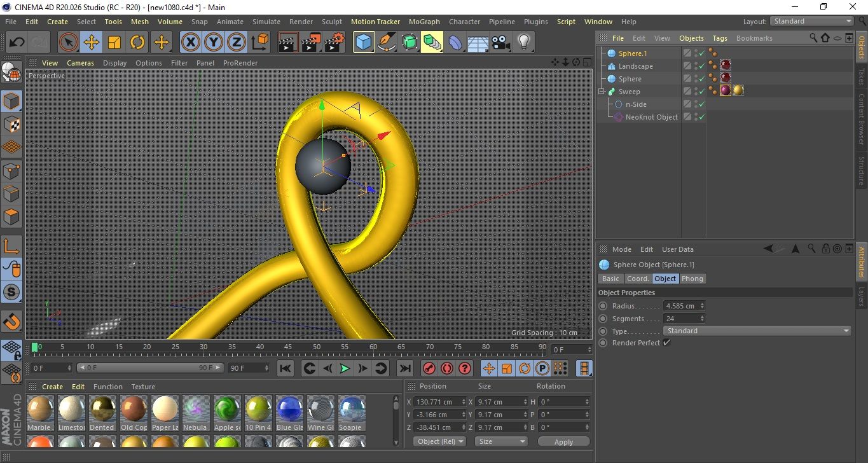This screenshot has width=868, height=463.
Task: Switch to Polygons mode
Action: coord(11,217)
